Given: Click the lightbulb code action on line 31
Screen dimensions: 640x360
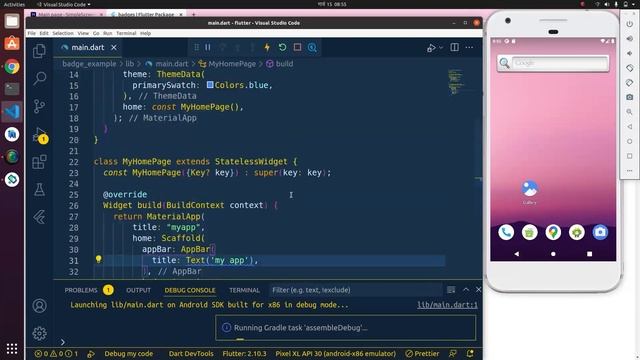Looking at the screenshot, I should pyautogui.click(x=98, y=259).
